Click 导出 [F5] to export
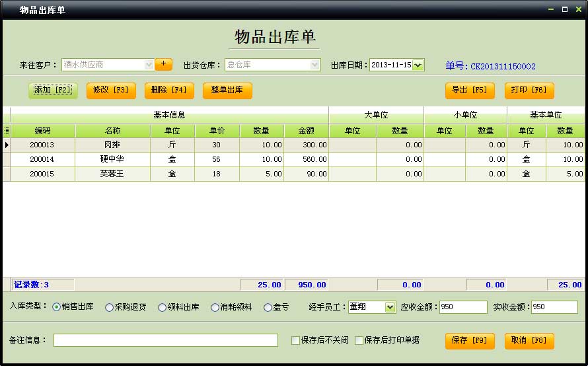This screenshot has height=366, width=588. point(469,91)
